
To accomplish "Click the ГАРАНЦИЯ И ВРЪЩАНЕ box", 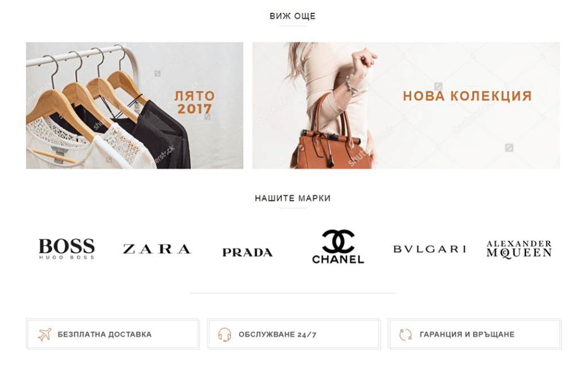I will [475, 334].
